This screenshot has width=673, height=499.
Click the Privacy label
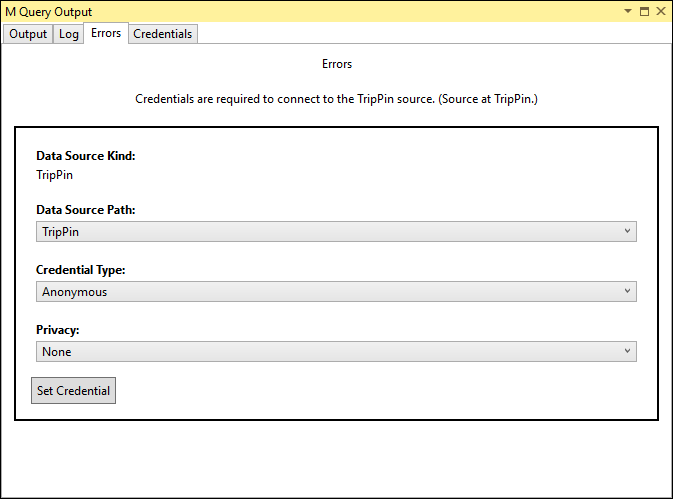pyautogui.click(x=58, y=330)
